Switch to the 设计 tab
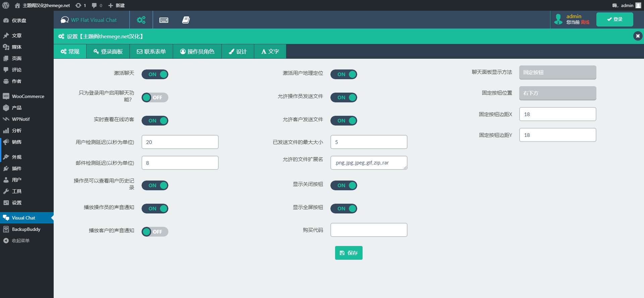 click(x=238, y=51)
